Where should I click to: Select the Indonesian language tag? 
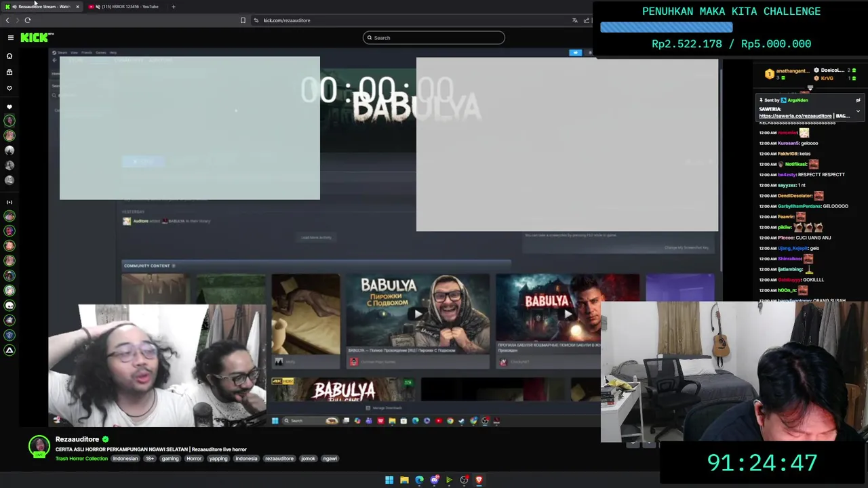click(x=125, y=459)
